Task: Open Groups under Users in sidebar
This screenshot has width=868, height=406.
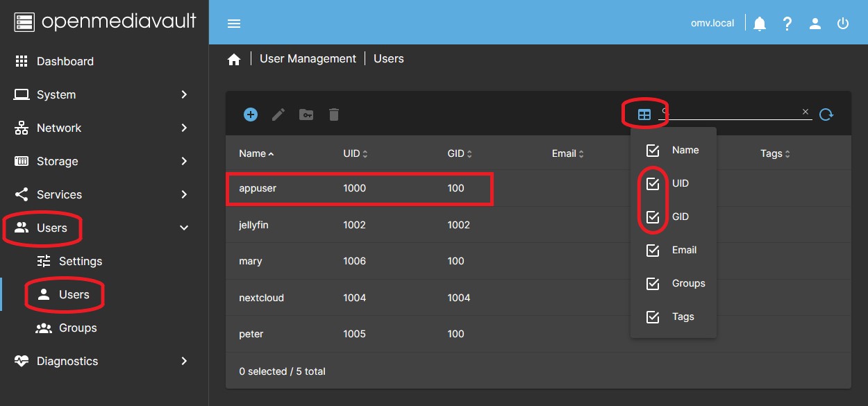Action: click(x=77, y=328)
